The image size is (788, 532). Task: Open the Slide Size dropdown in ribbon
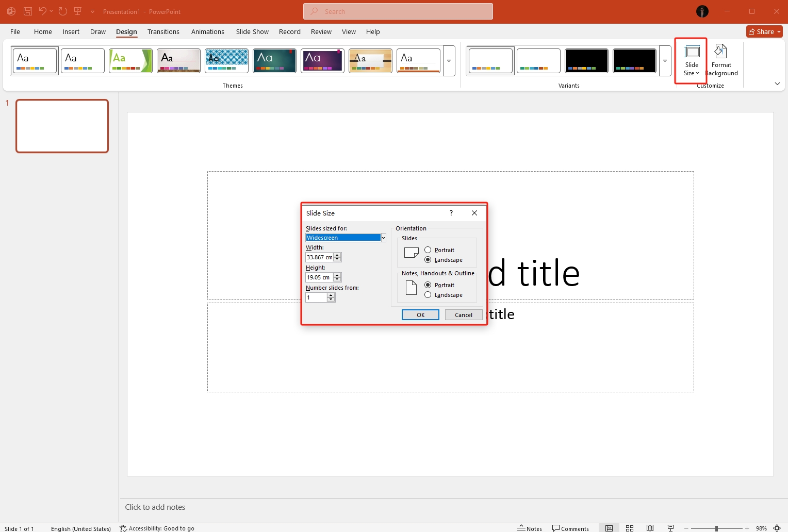coord(691,61)
